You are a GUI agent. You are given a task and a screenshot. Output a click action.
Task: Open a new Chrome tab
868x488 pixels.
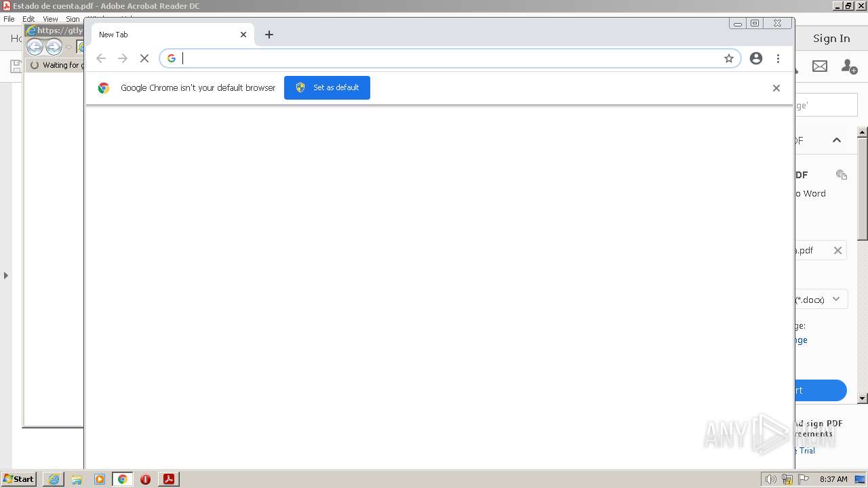269,35
